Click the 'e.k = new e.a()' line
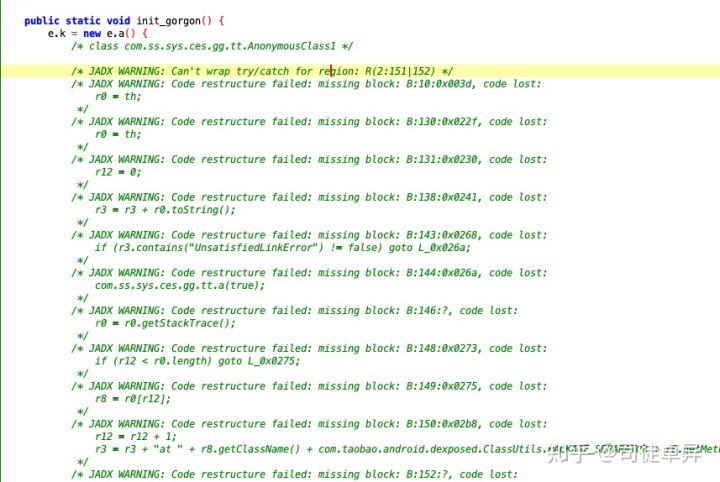Image resolution: width=720 pixels, height=482 pixels. (97, 34)
